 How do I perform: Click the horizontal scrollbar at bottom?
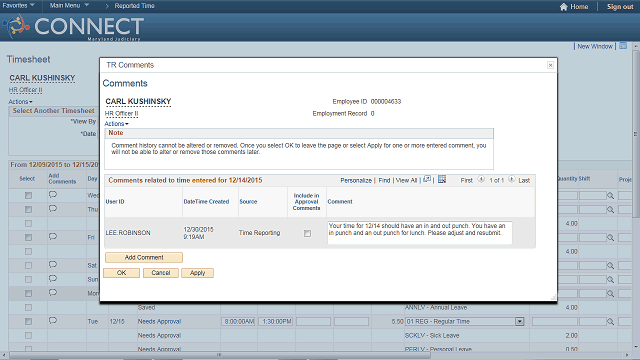pos(220,355)
